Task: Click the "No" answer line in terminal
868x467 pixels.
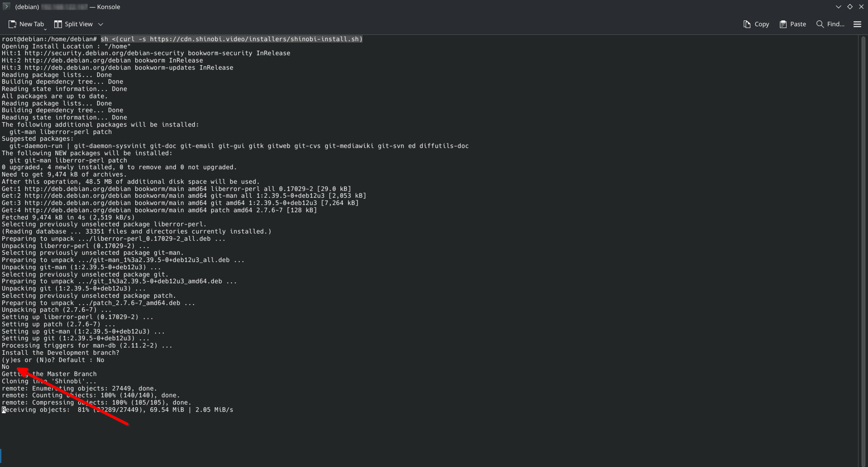Action: coord(5,367)
